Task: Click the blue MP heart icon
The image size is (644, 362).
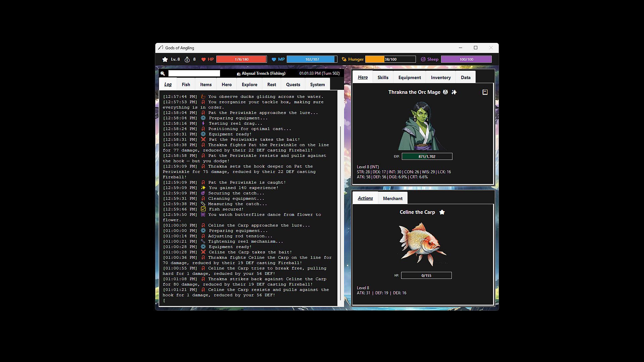Action: pyautogui.click(x=274, y=59)
